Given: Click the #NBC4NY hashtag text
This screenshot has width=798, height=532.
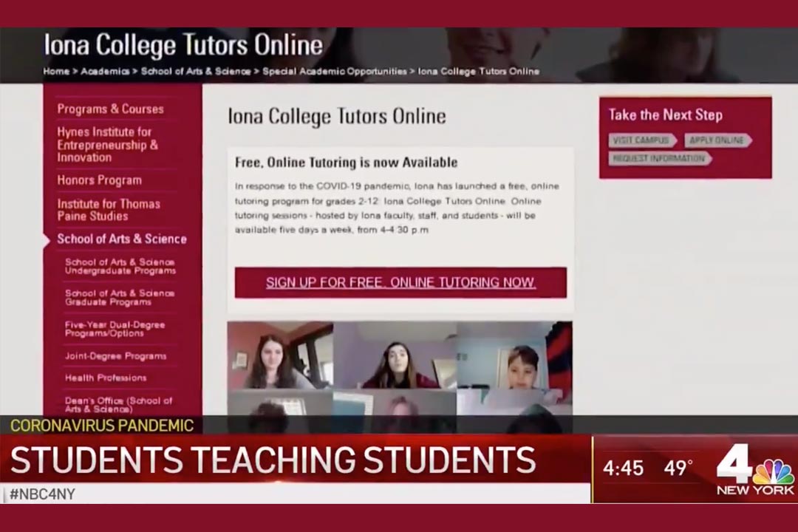Looking at the screenshot, I should (x=42, y=494).
